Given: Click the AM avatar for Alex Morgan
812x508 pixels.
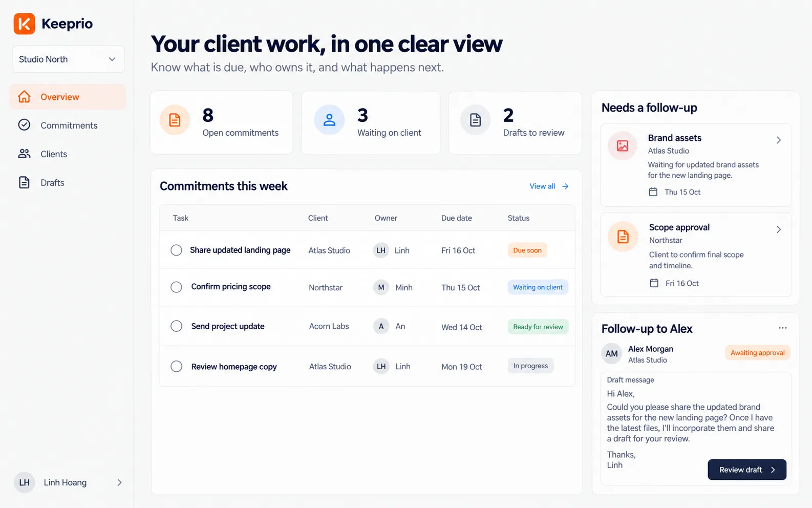Looking at the screenshot, I should click(611, 353).
